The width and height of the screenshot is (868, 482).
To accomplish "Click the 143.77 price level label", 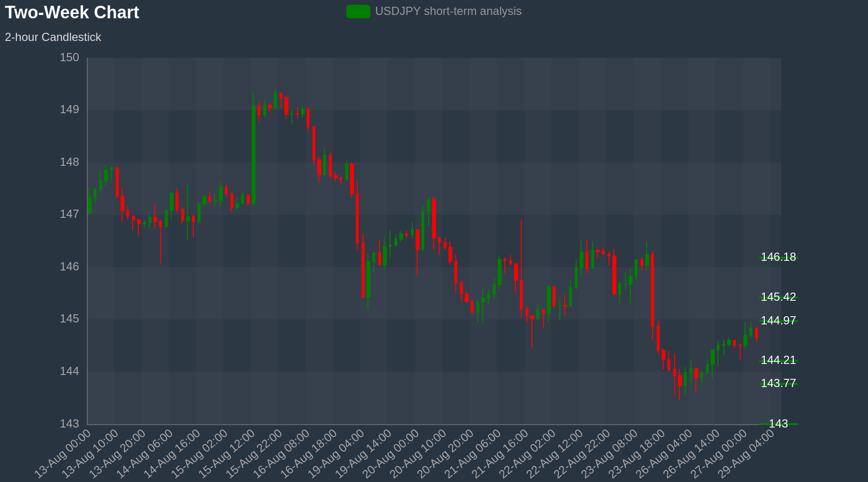I will pyautogui.click(x=778, y=383).
